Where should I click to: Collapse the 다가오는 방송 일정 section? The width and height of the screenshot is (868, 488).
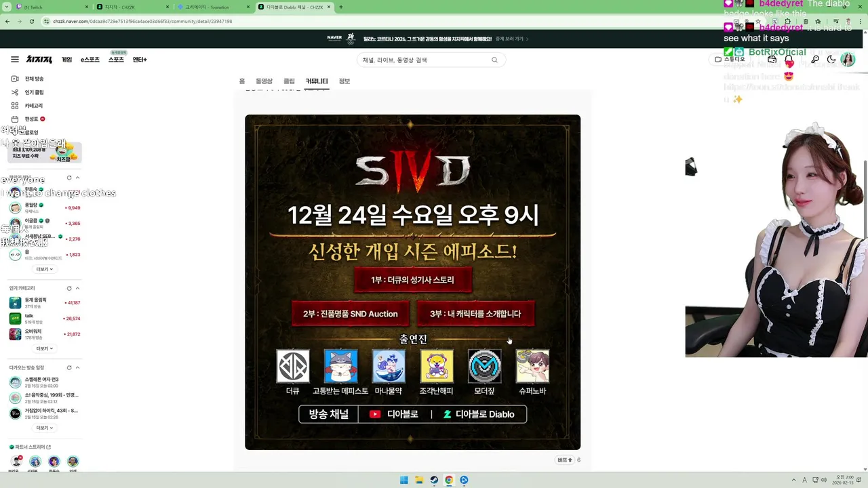(x=77, y=367)
